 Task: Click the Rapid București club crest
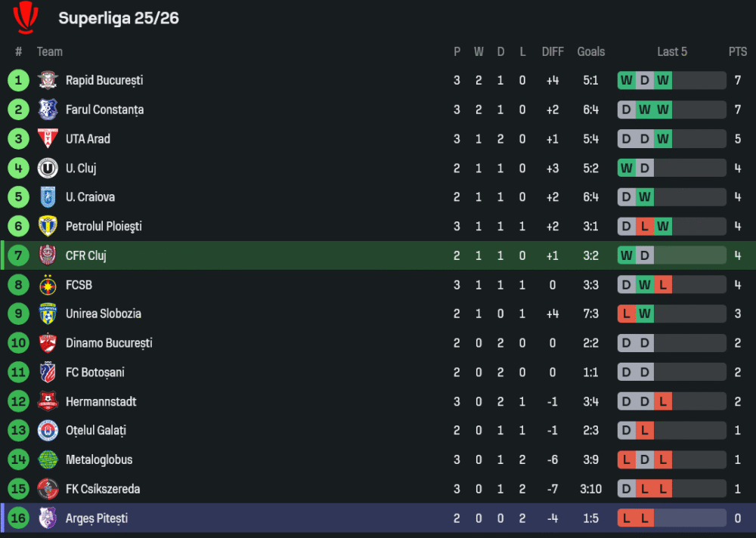[48, 80]
